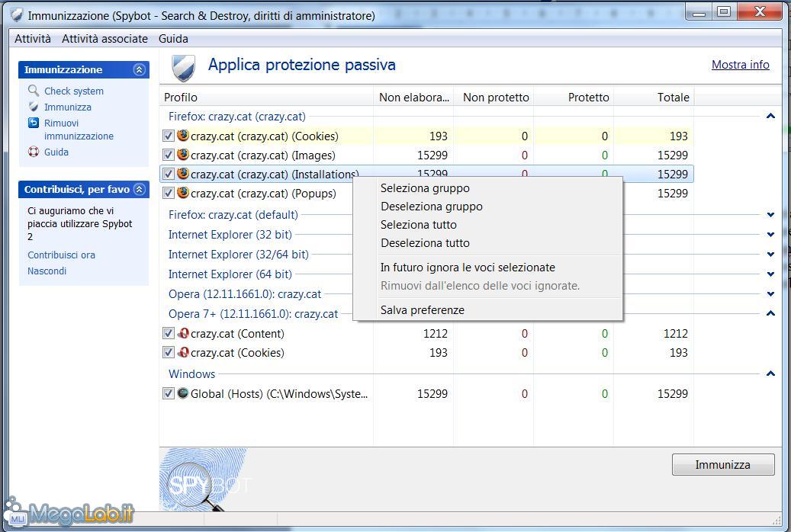
Task: Uncheck the crazy.cat (Installations) checkbox
Action: coord(169,174)
